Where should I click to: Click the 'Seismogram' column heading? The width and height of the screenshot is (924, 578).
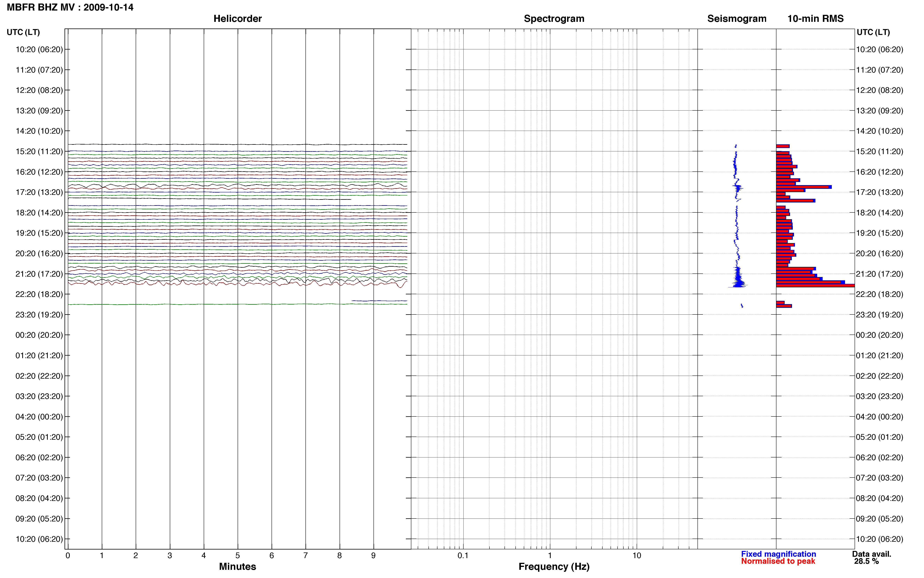(737, 19)
